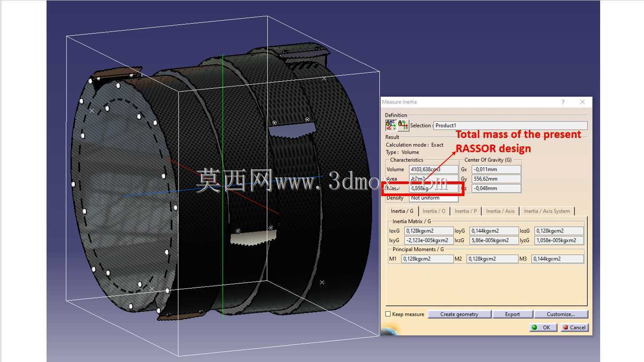
Task: Select the IozG value field
Action: (x=559, y=231)
